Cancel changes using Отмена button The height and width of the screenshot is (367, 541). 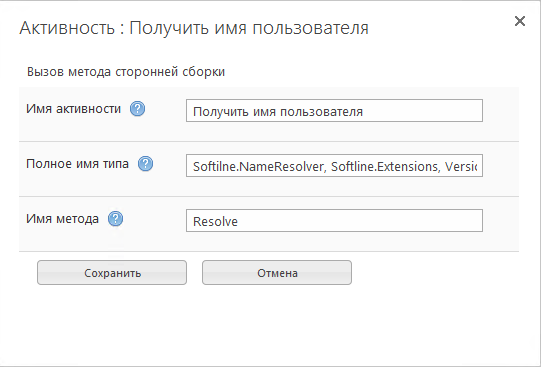pos(277,272)
